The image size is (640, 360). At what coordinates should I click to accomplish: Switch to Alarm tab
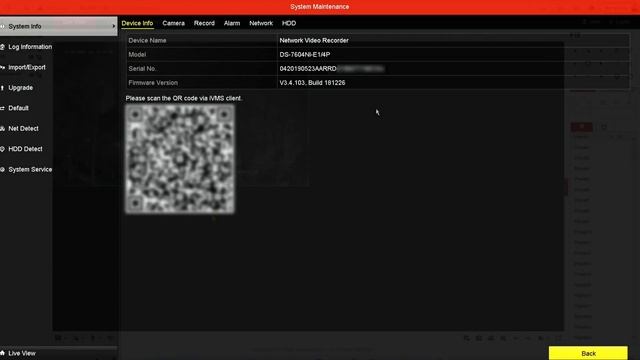[232, 23]
